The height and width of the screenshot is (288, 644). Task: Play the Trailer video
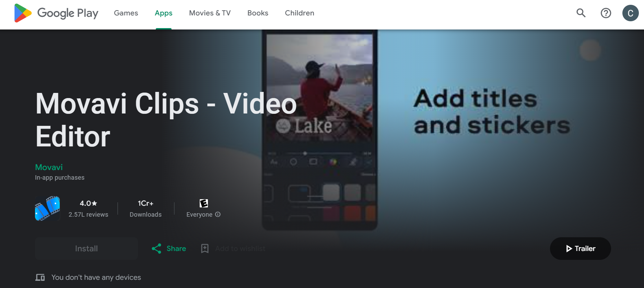point(581,249)
